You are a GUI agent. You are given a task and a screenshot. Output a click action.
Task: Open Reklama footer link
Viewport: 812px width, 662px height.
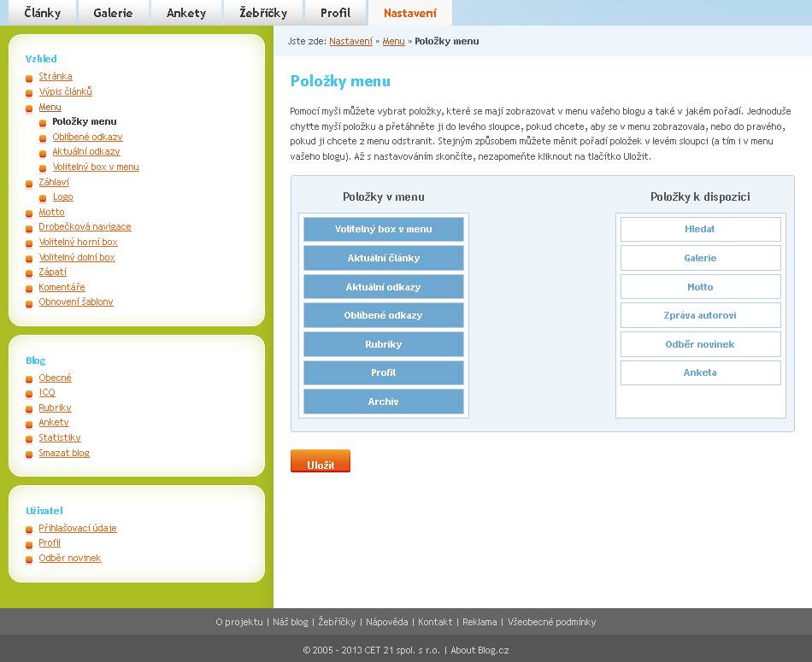(x=480, y=622)
